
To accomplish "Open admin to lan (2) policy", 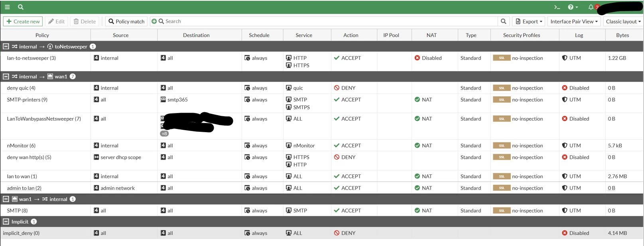I will point(24,188).
